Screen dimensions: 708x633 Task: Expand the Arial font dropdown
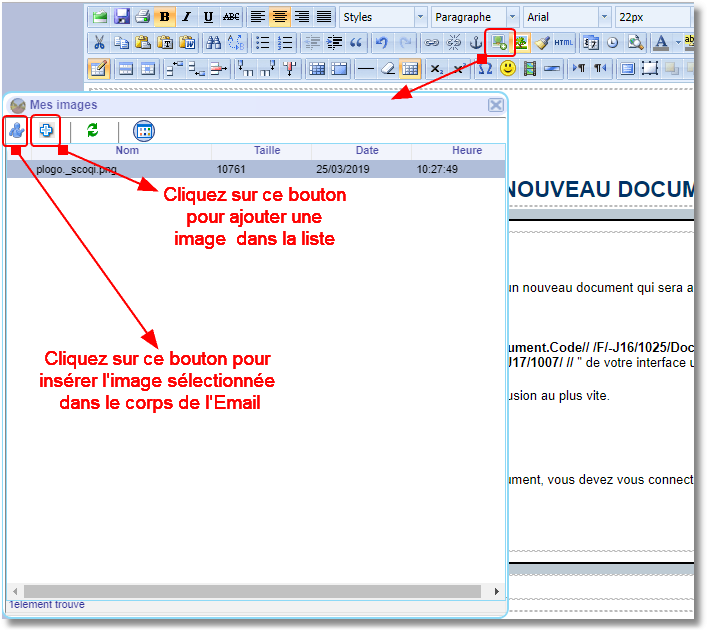(x=604, y=17)
